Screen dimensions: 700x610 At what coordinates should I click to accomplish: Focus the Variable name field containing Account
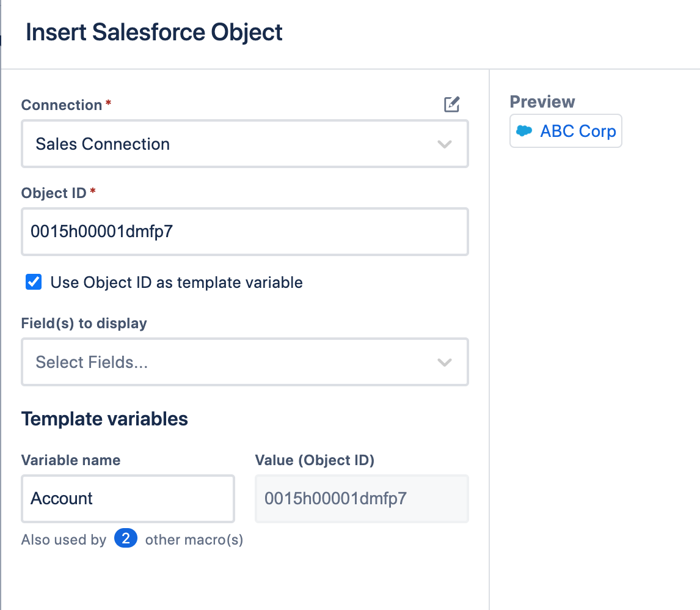tap(128, 499)
